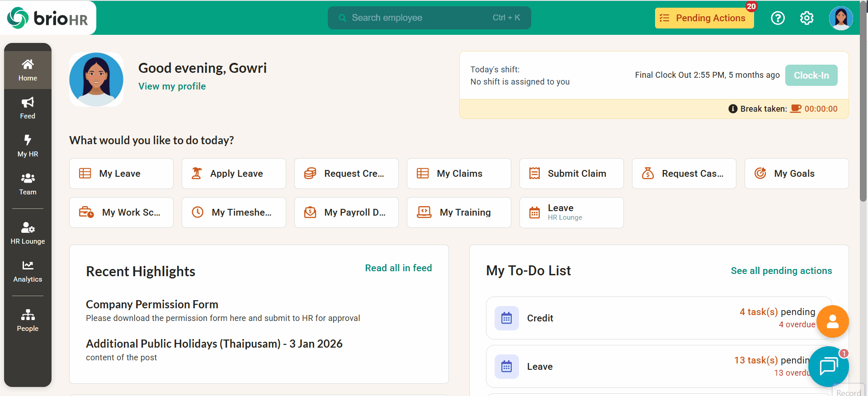Click See all pending actions link
The height and width of the screenshot is (396, 868).
coord(781,271)
